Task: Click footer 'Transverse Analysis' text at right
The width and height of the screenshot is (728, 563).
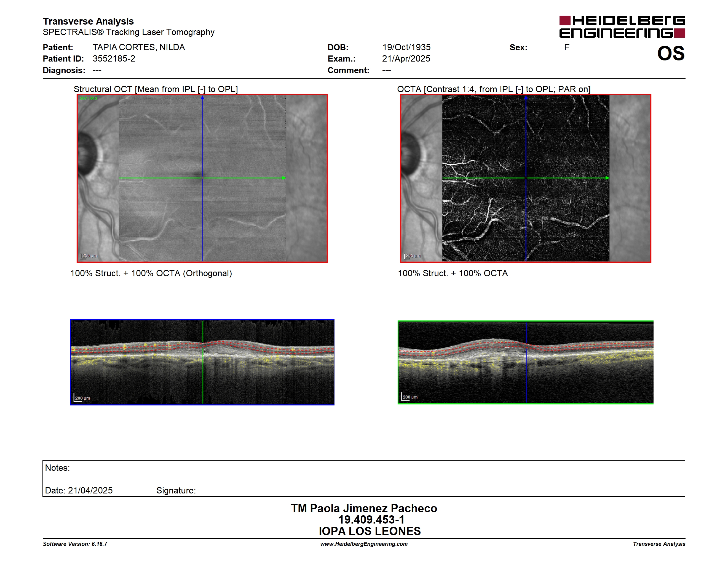Action: [x=659, y=544]
